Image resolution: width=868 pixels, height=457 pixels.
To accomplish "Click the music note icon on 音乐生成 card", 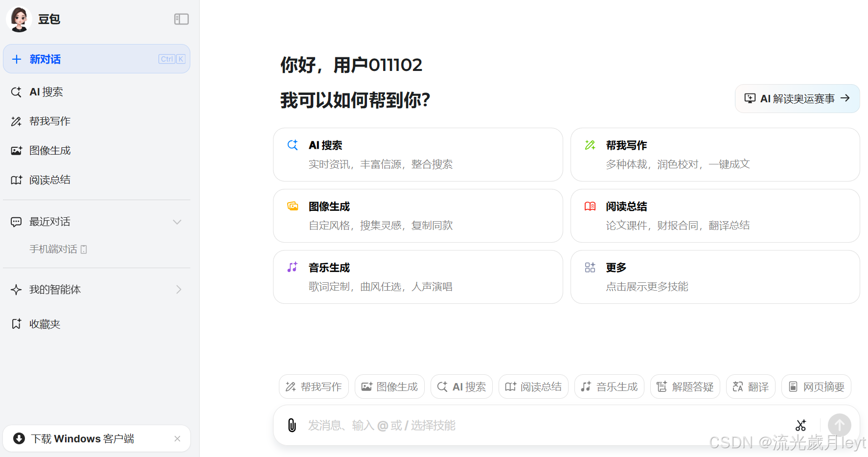I will tap(292, 267).
